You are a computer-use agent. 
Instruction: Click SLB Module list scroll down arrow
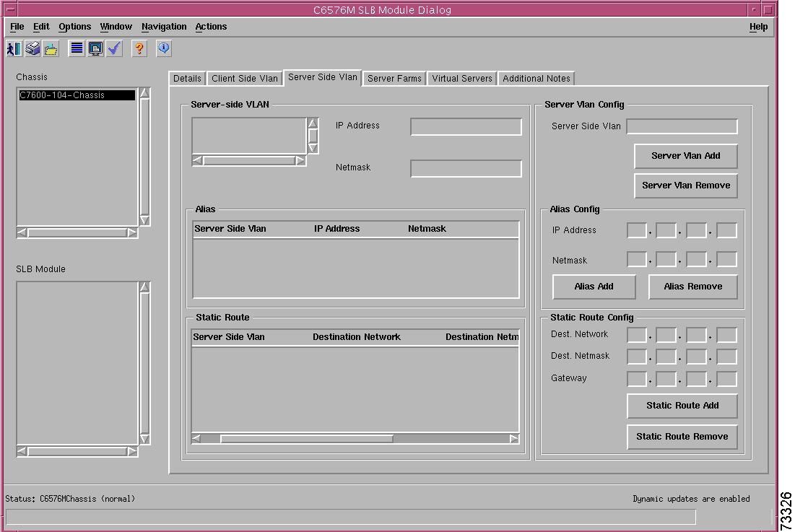pos(144,439)
